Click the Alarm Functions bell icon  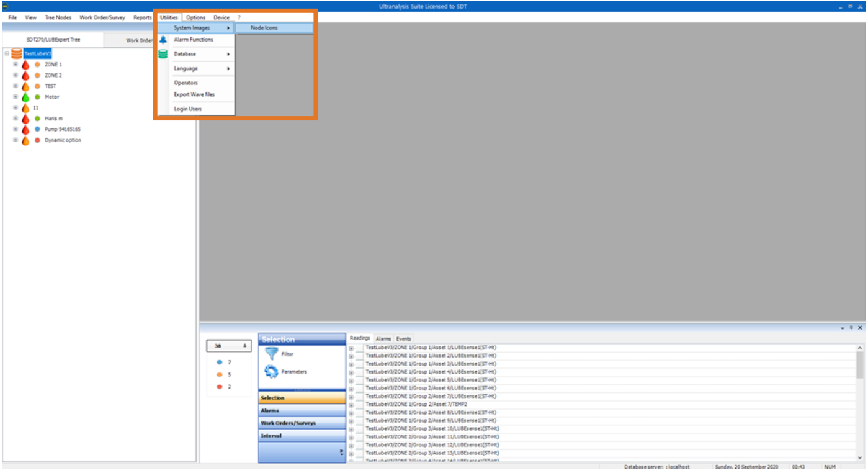tap(163, 40)
